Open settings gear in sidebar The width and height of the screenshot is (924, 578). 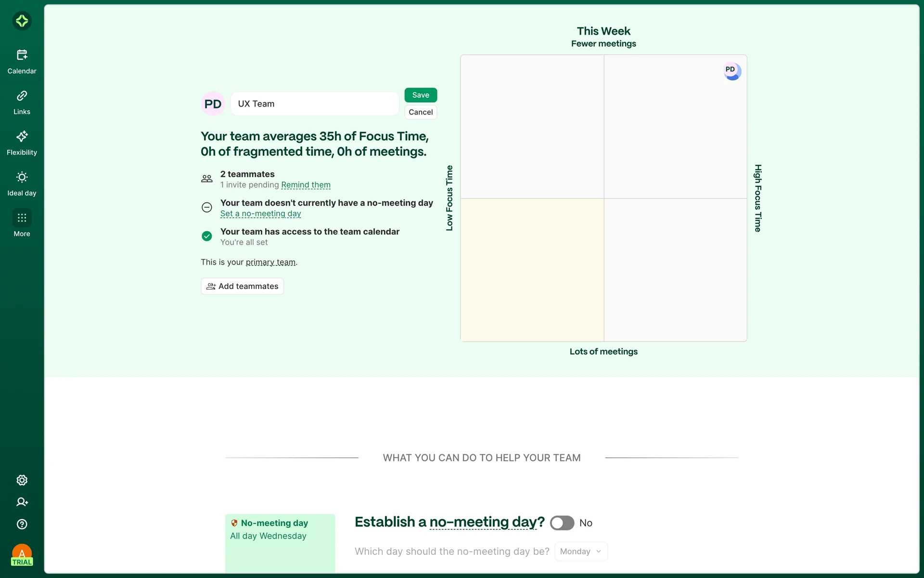[22, 480]
